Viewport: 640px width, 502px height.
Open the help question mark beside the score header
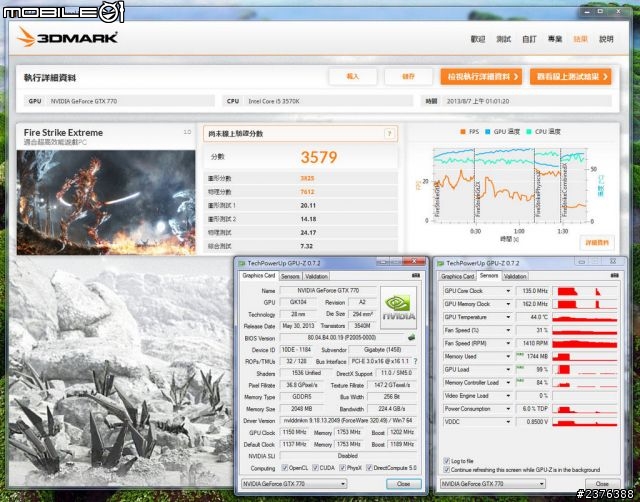[x=389, y=133]
